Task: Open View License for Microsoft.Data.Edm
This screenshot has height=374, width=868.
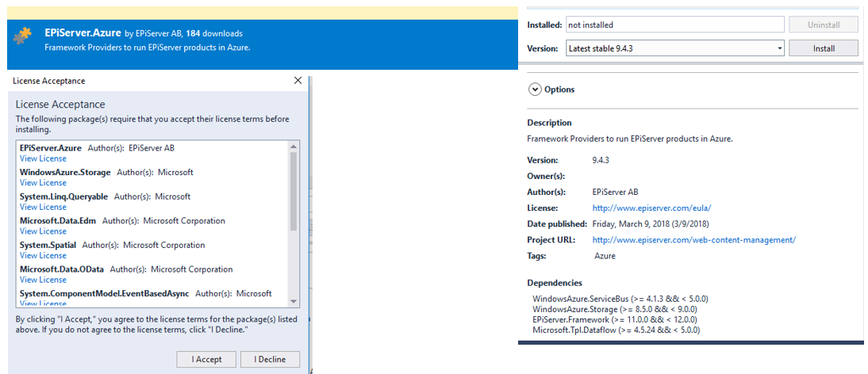Action: coord(43,231)
